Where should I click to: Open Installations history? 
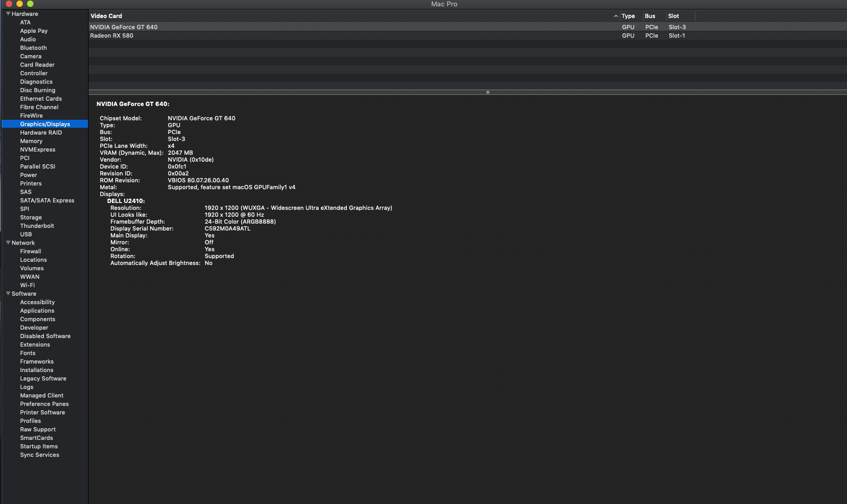click(37, 370)
